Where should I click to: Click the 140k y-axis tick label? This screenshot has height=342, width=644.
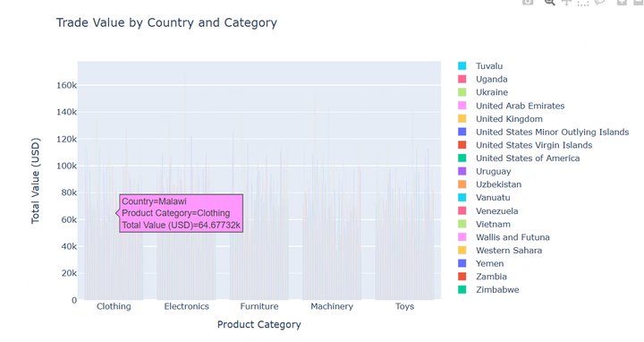(x=66, y=112)
